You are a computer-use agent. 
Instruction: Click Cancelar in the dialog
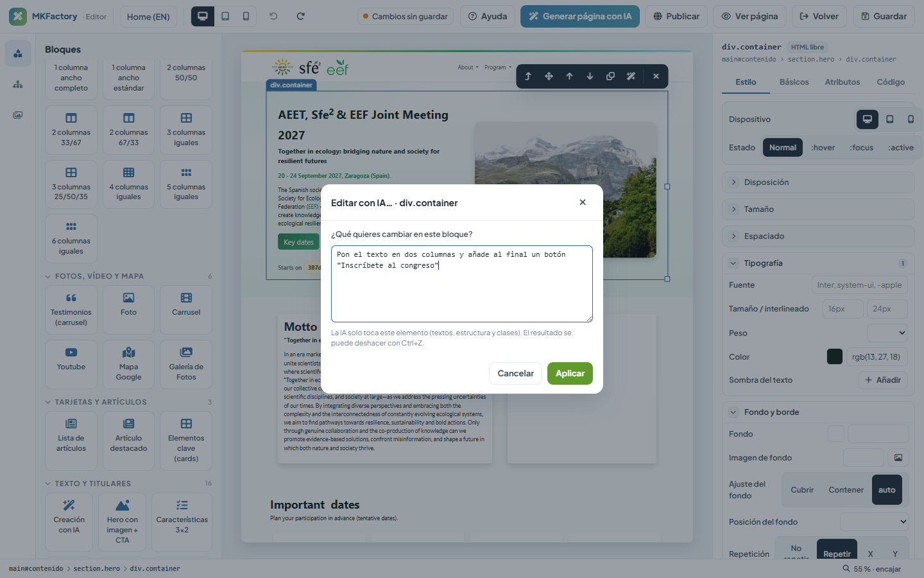coord(516,373)
